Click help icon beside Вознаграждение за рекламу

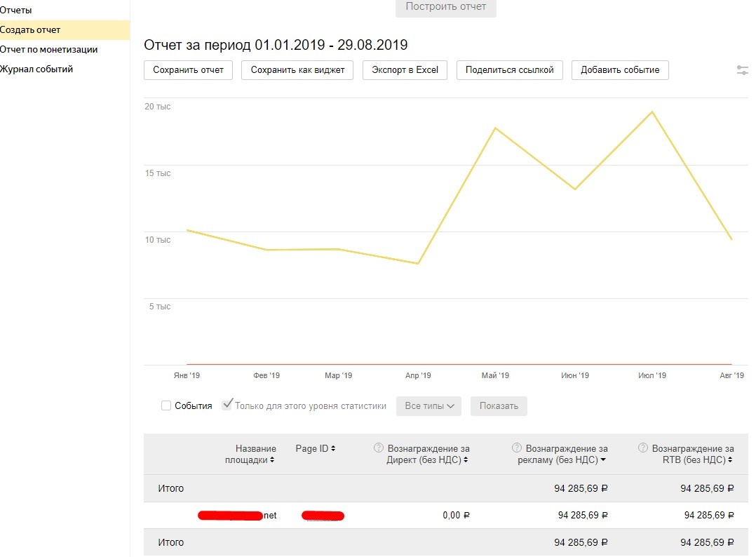point(517,448)
